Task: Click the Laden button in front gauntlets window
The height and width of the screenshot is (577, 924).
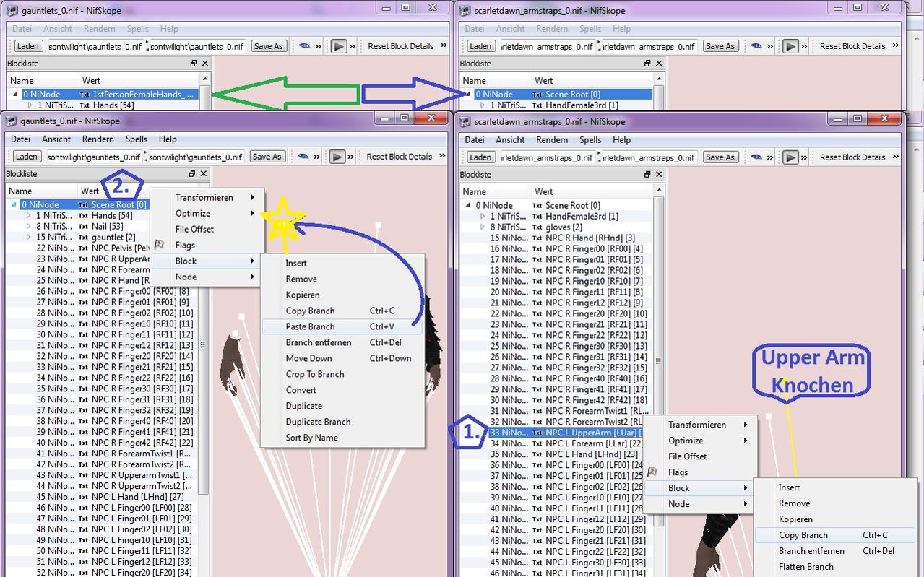Action: 26,157
